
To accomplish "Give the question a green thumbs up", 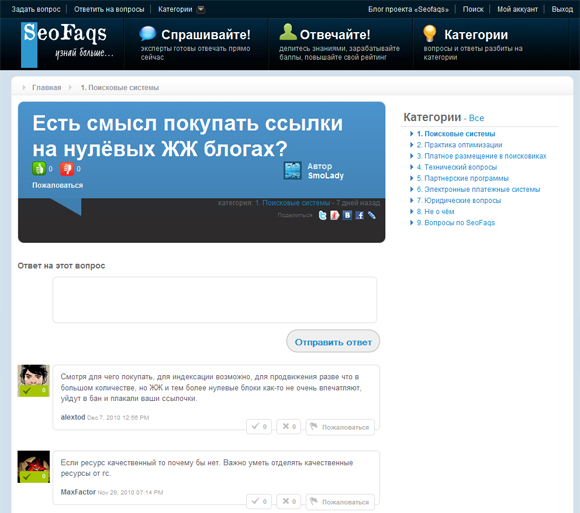I will (x=39, y=169).
